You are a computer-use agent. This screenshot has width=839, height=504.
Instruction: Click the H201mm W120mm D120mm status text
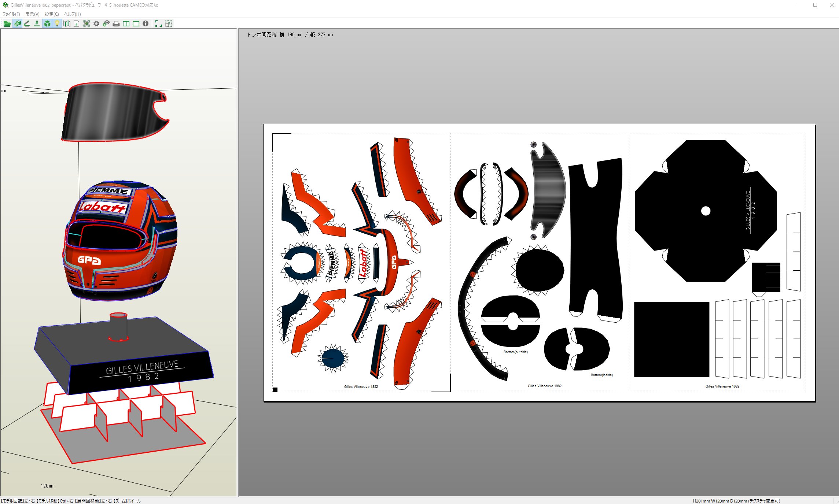[x=736, y=501]
